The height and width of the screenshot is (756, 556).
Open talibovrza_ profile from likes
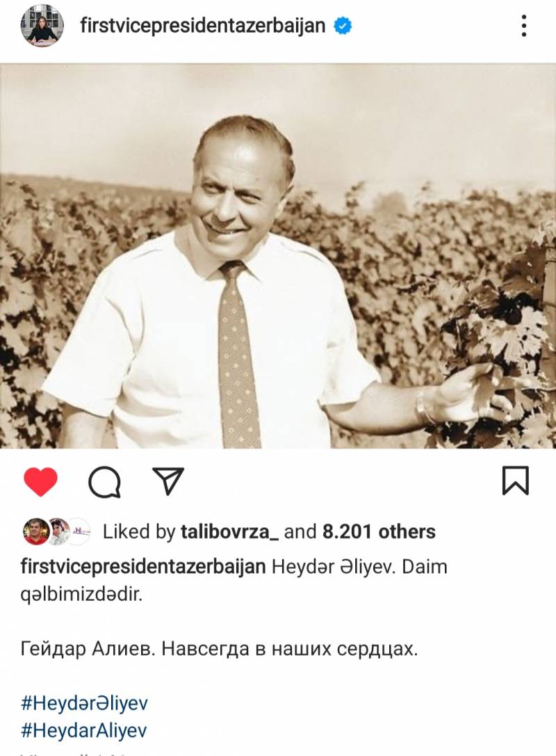[229, 532]
